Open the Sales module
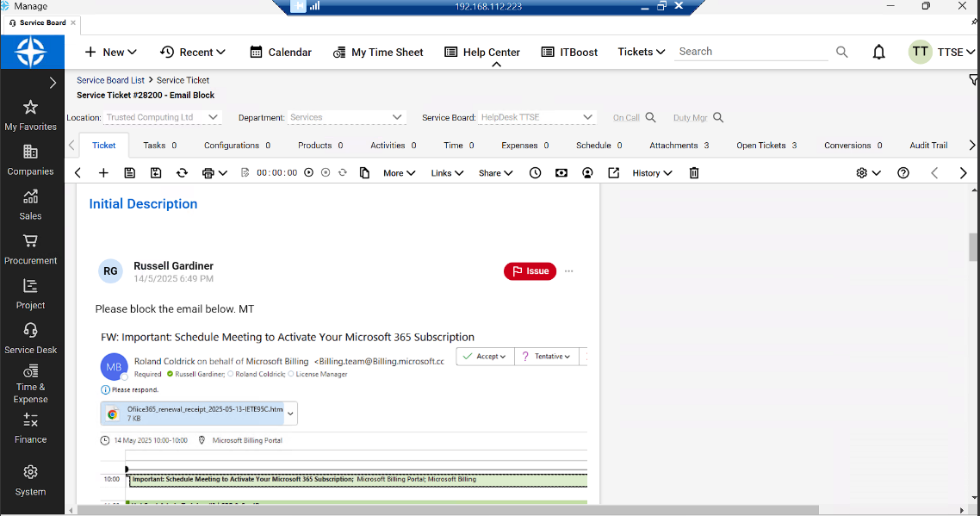The width and height of the screenshot is (980, 516). (31, 205)
